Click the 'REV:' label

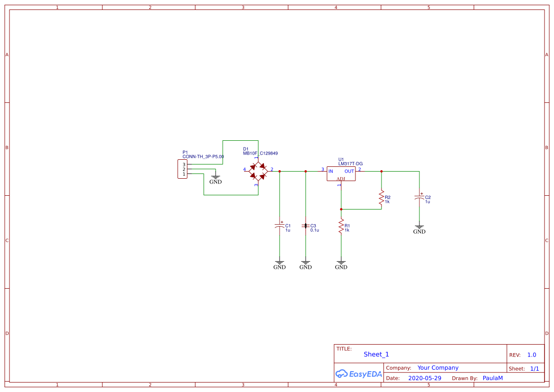[515, 355]
